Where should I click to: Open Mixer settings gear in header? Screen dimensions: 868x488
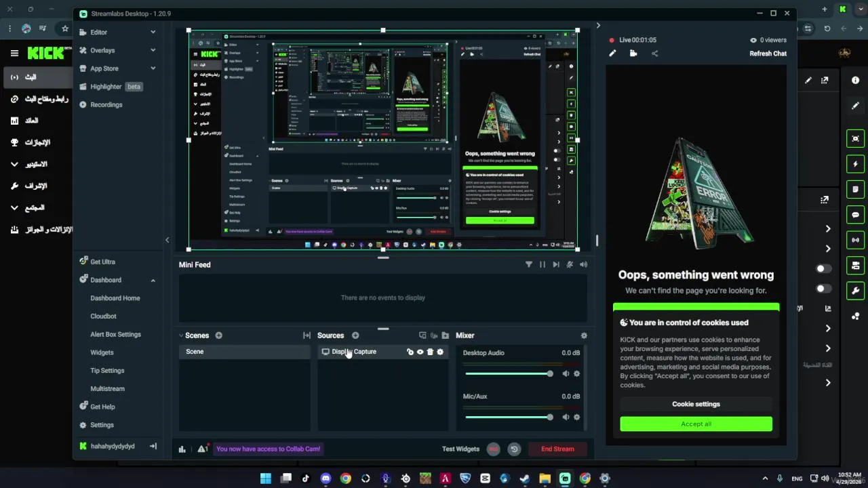pos(584,335)
